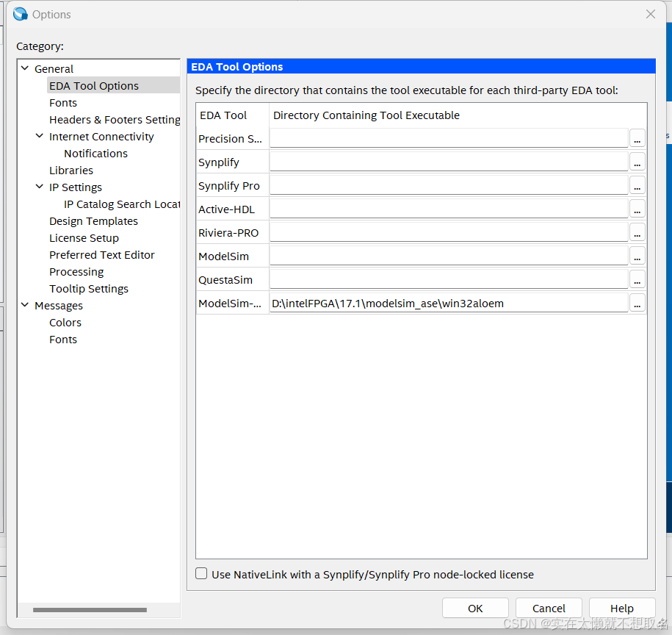Screen dimensions: 672x635
Task: Collapse the General category tree node
Action: coord(25,68)
